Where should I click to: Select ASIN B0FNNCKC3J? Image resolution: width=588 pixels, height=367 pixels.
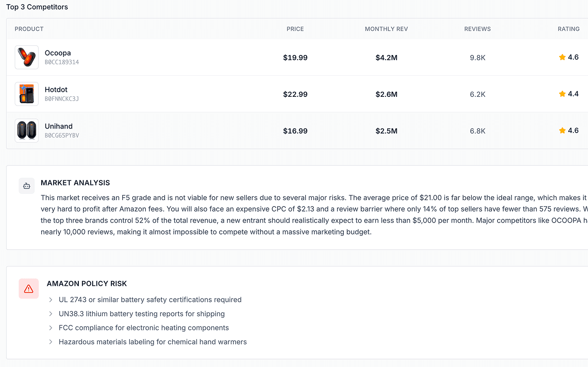(62, 99)
